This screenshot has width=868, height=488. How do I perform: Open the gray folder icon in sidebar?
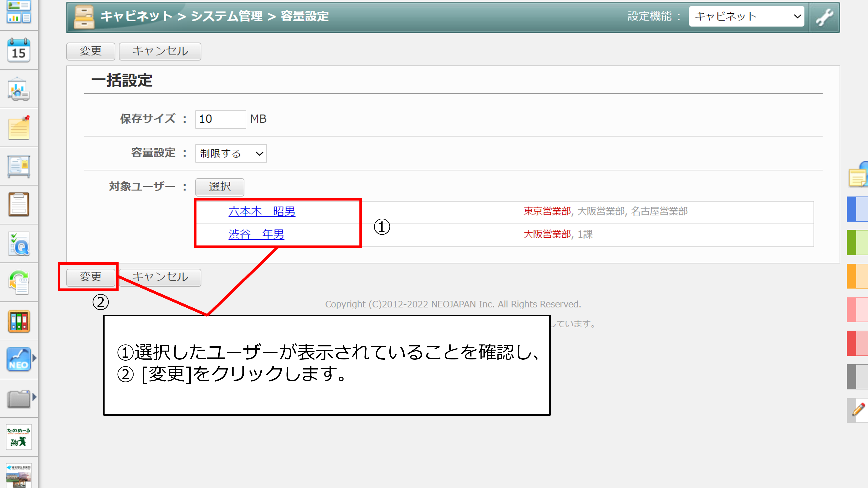[19, 399]
